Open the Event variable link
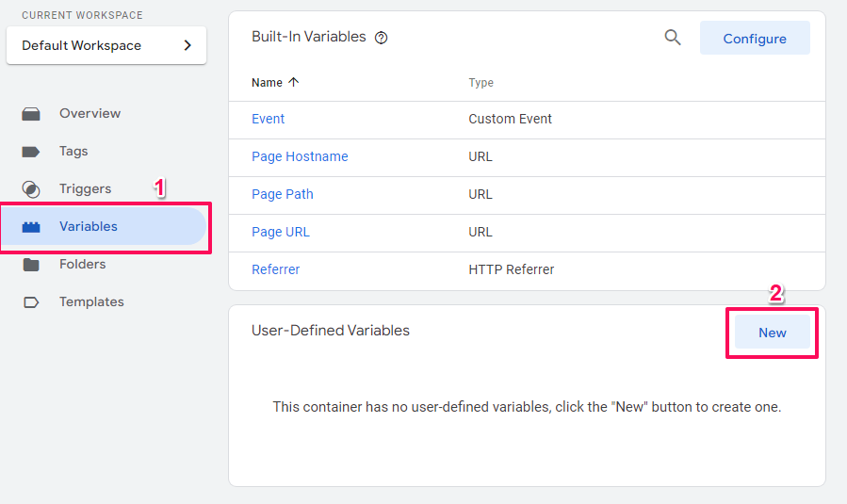The height and width of the screenshot is (504, 847). pos(268,119)
